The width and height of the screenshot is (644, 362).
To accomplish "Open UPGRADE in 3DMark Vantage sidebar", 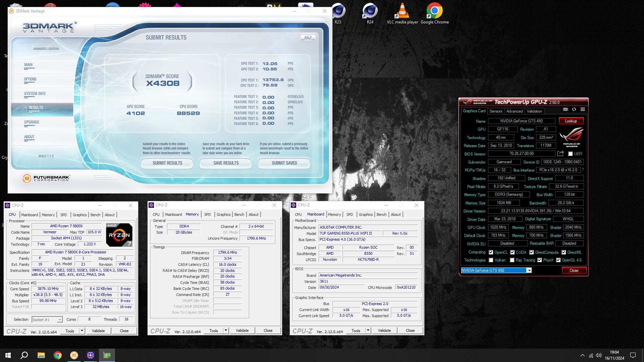I will point(42,124).
